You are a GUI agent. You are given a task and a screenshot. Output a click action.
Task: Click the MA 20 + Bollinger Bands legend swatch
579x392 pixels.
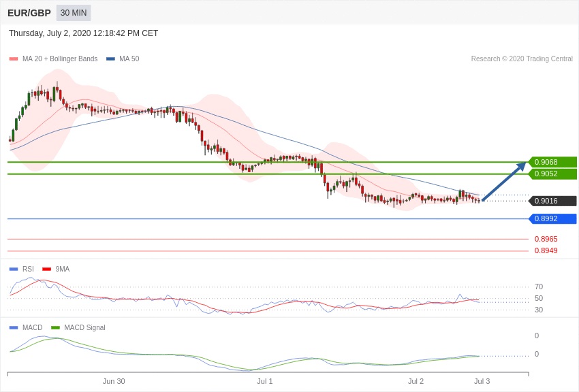pyautogui.click(x=14, y=59)
